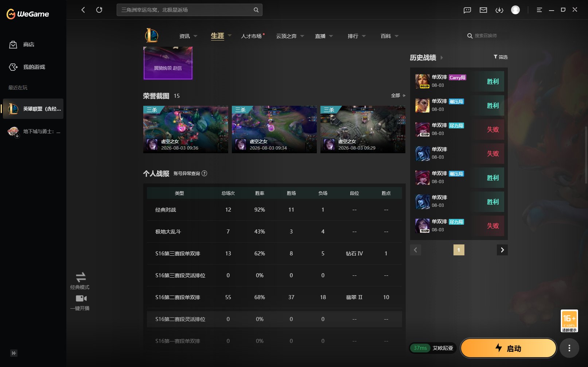
Task: Collapse the left sidebar
Action: click(14, 353)
